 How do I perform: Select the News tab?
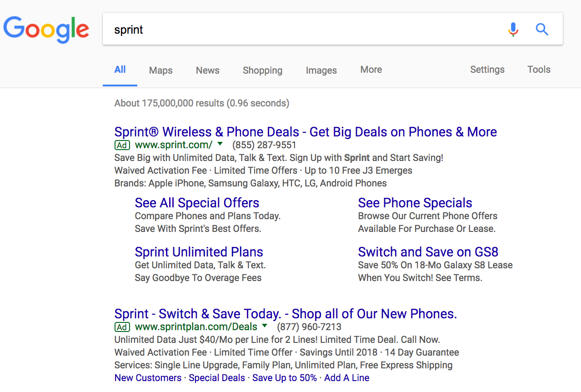click(207, 70)
